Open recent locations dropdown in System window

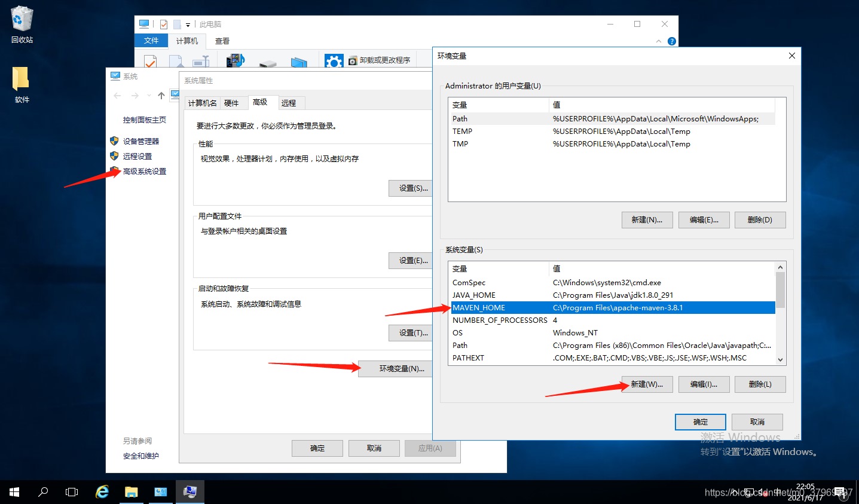click(149, 96)
